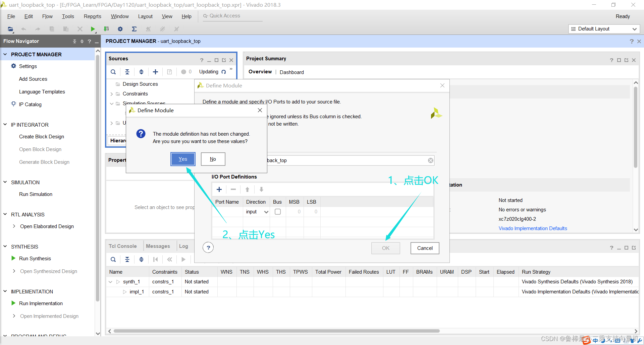Click the Quick Access search field
Viewport: 644px width, 345px height.
232,16
